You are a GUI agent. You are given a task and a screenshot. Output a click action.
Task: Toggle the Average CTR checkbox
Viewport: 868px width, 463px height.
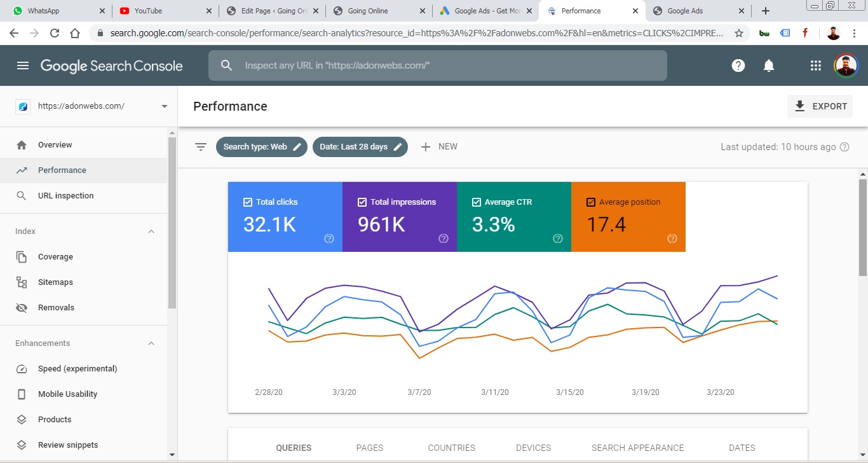(x=477, y=202)
